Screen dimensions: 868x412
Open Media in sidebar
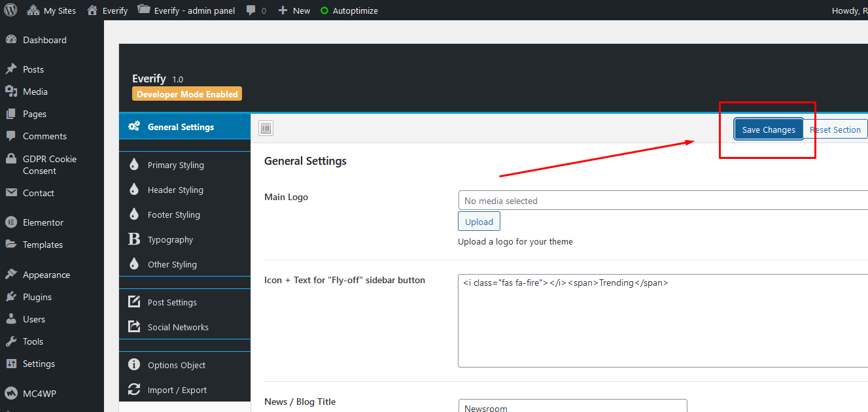pyautogui.click(x=35, y=92)
